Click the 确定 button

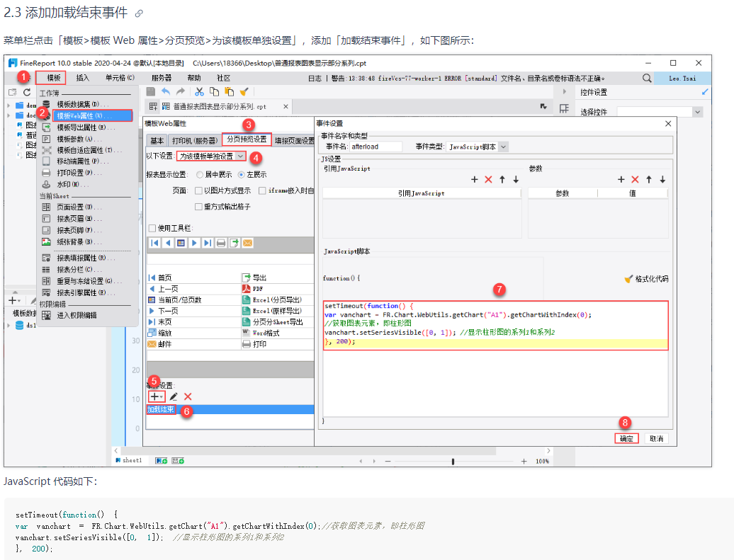626,438
